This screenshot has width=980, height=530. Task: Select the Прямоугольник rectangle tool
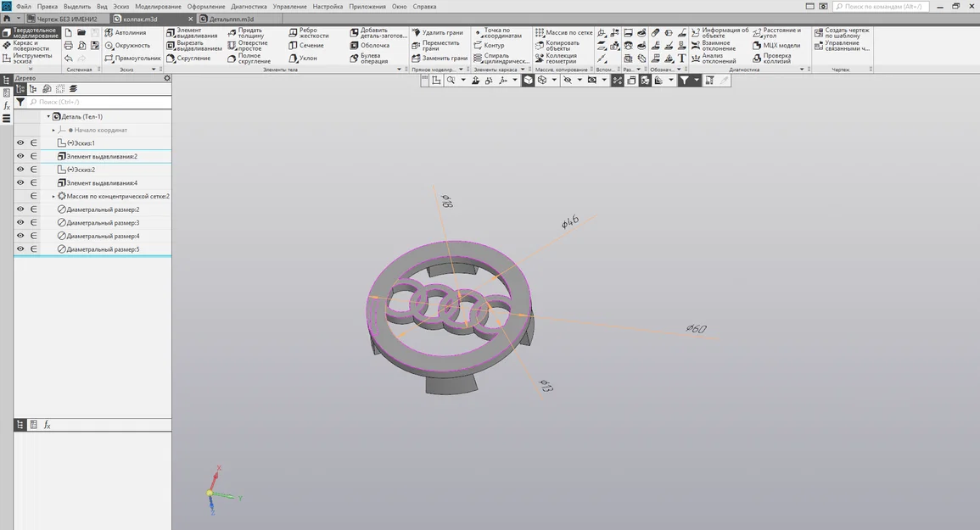pyautogui.click(x=132, y=59)
